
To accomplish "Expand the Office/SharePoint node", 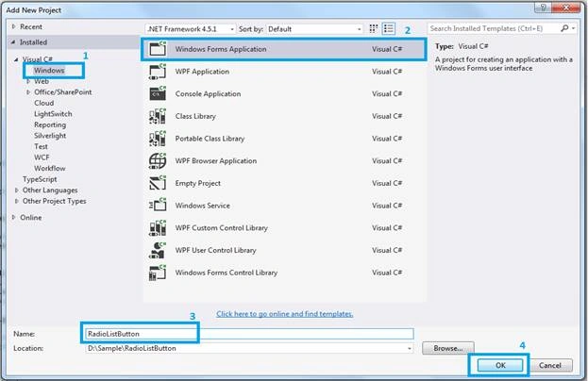I will click(28, 91).
